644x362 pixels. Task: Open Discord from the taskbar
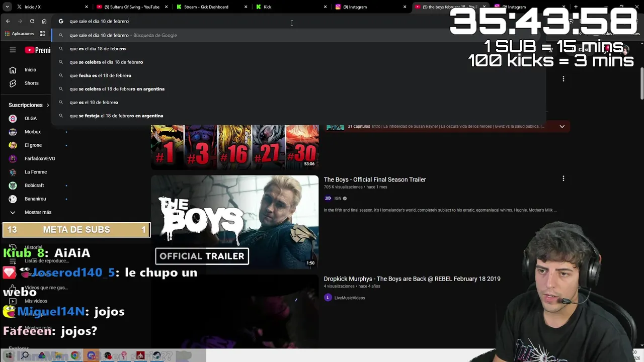tap(91, 355)
